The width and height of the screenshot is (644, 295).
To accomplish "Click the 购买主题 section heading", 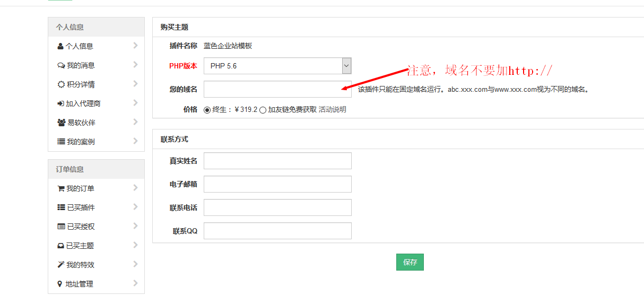I will pos(175,27).
